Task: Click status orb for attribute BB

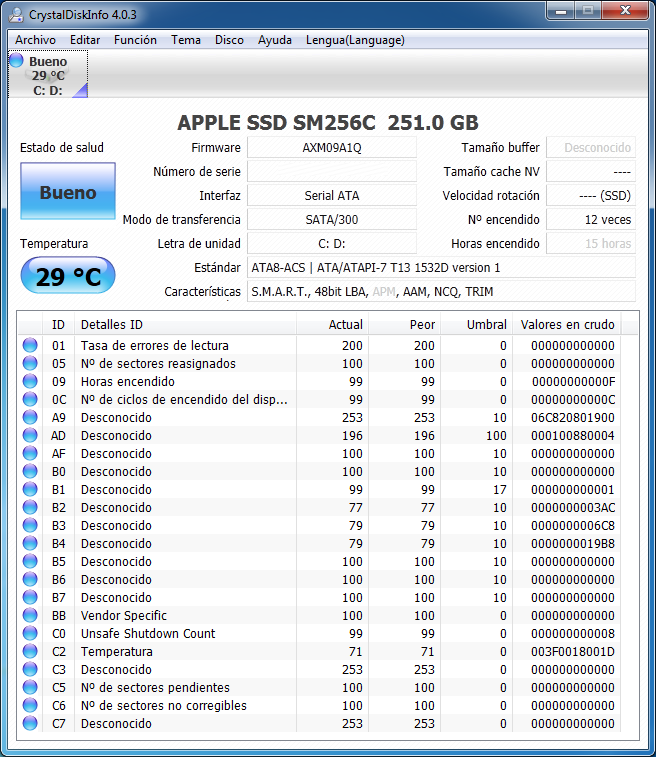Action: pos(30,616)
